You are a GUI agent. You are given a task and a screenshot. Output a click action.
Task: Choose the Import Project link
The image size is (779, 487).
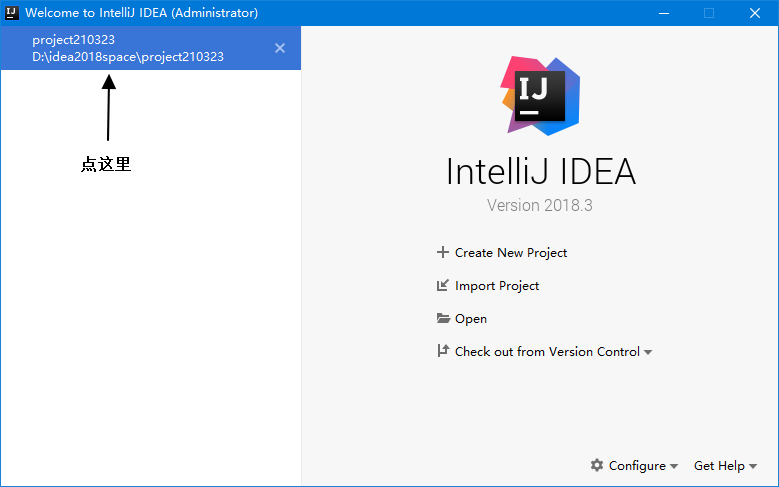pos(497,286)
